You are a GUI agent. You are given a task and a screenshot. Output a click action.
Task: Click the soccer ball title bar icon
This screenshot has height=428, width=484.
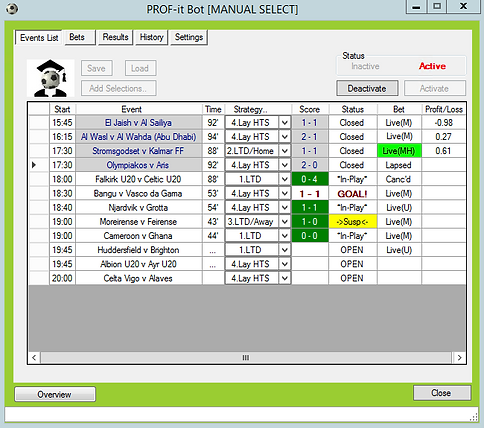tap(12, 9)
